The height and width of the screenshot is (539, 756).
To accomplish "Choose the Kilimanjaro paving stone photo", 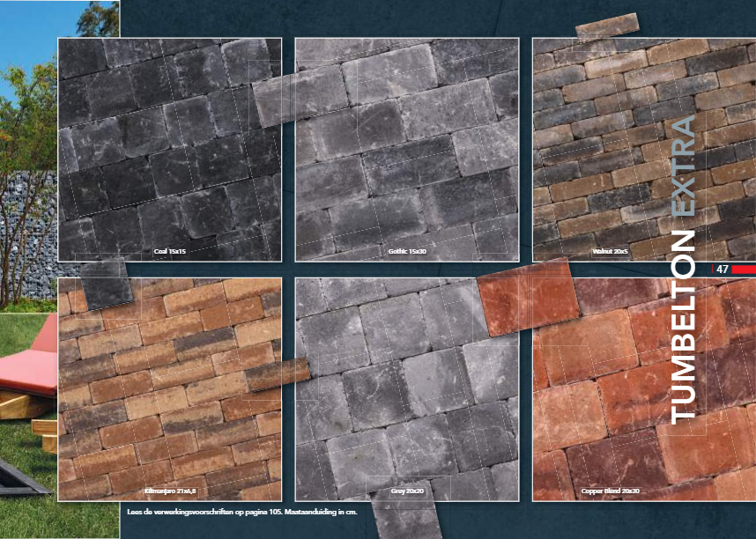I will pyautogui.click(x=170, y=389).
